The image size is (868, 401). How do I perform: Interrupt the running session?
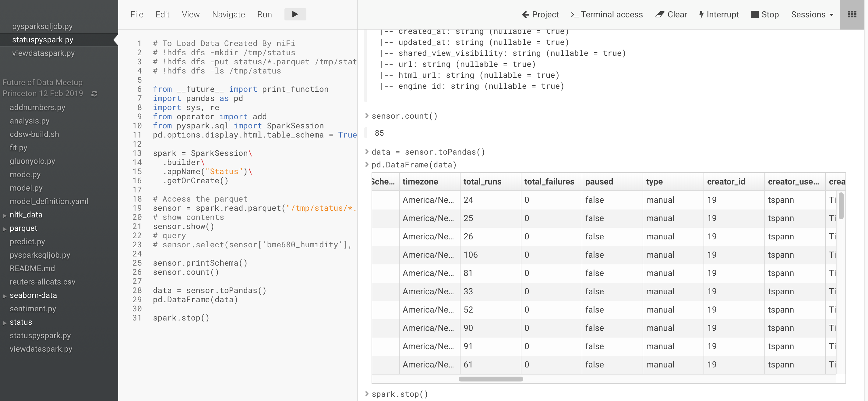pos(719,15)
